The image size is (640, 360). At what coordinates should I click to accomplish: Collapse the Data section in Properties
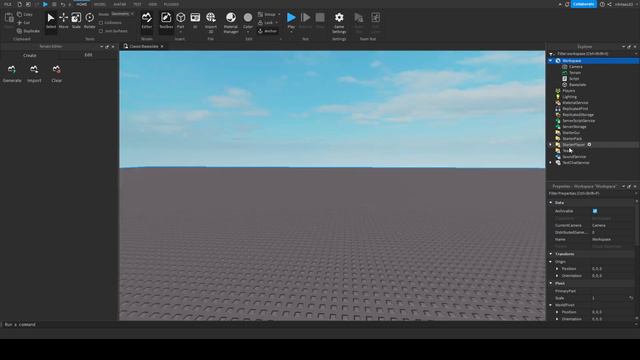[x=551, y=202]
